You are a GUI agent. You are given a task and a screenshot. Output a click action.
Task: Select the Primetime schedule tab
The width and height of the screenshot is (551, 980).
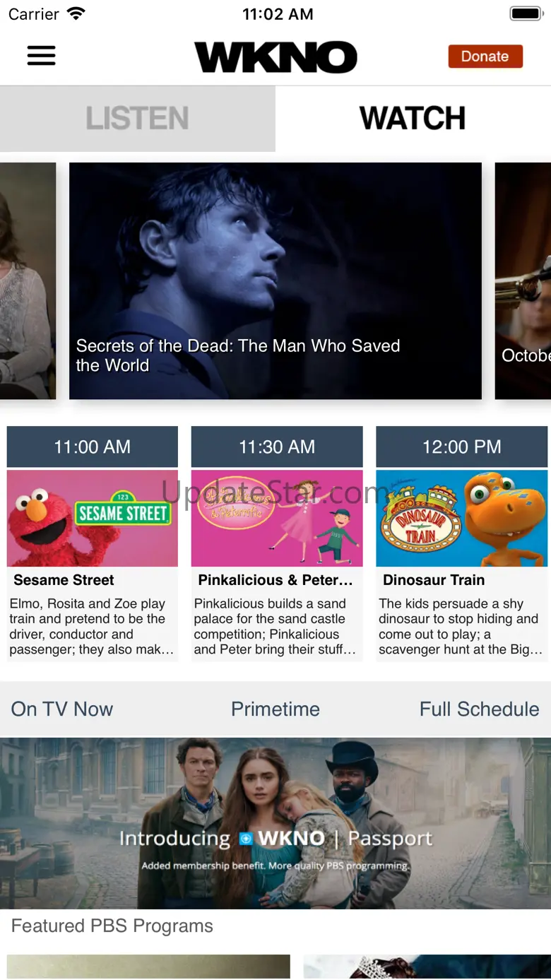275,709
